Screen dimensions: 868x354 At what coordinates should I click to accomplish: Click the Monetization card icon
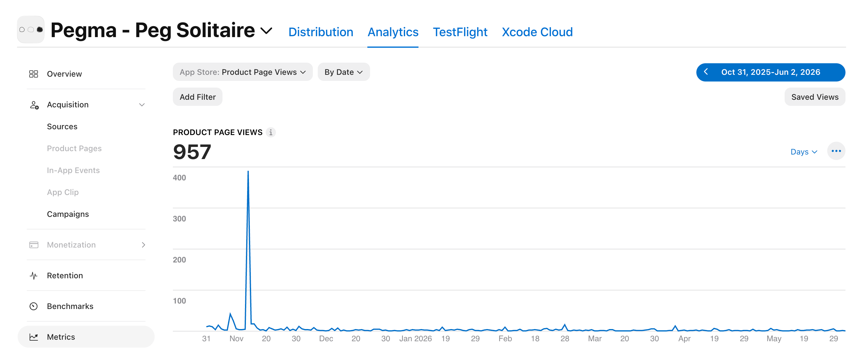coord(34,245)
